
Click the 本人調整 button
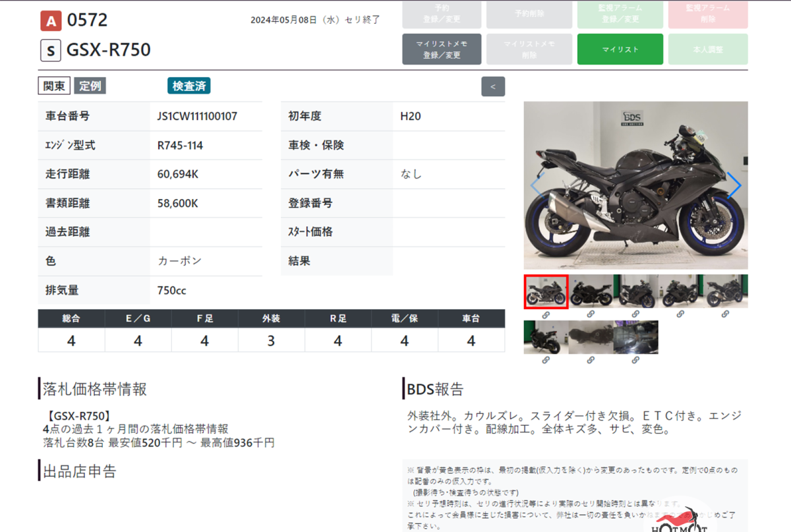708,49
